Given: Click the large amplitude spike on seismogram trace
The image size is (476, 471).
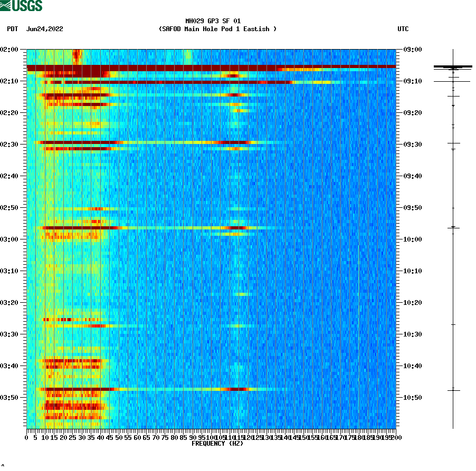Looking at the screenshot, I should (453, 67).
